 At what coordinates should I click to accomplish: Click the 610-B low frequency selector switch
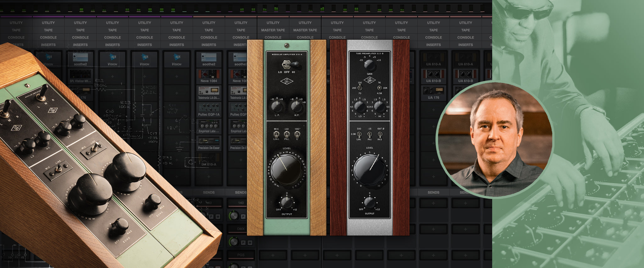click(360, 88)
